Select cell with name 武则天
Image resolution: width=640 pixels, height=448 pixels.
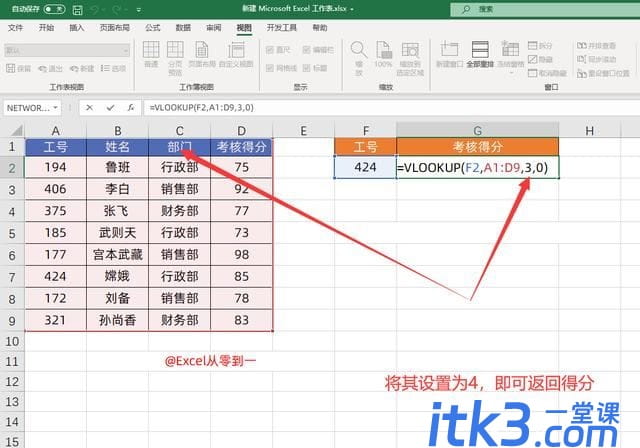coord(118,233)
